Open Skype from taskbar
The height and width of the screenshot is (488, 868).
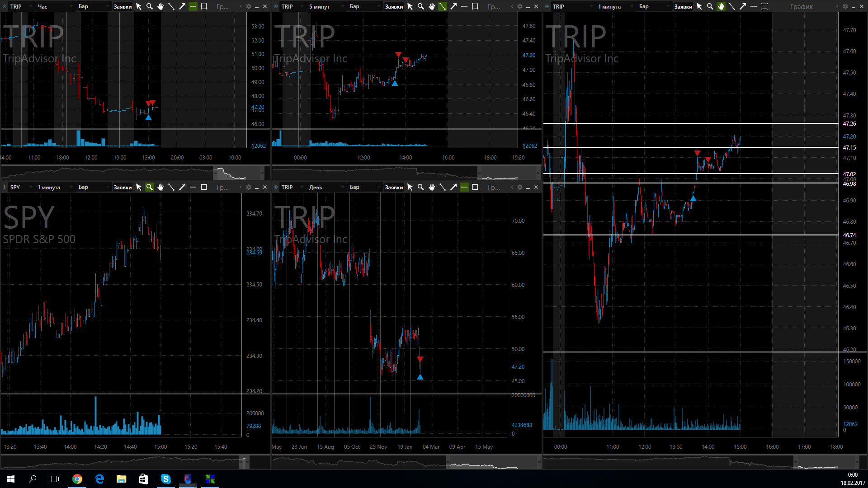pos(166,479)
